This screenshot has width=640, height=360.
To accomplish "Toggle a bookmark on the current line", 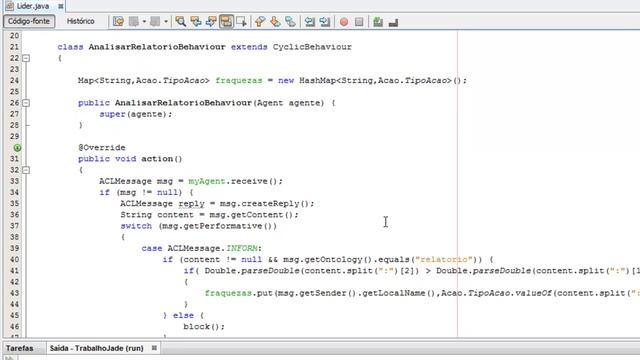I will (290, 22).
